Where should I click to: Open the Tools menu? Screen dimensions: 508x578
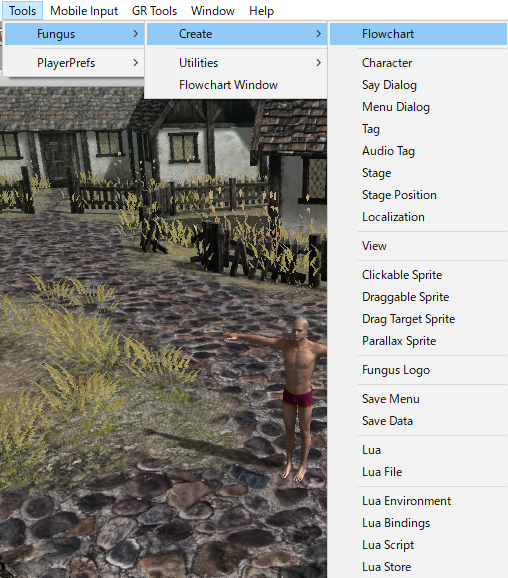pos(22,11)
